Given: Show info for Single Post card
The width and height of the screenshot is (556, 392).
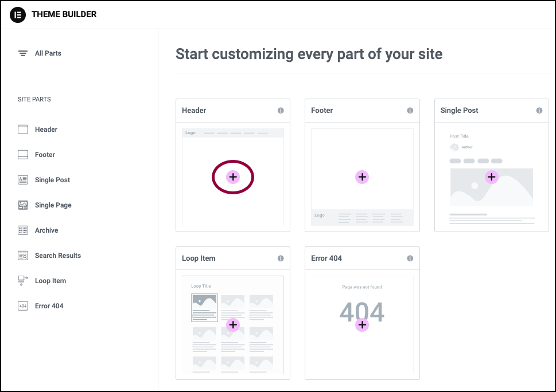Looking at the screenshot, I should point(539,111).
